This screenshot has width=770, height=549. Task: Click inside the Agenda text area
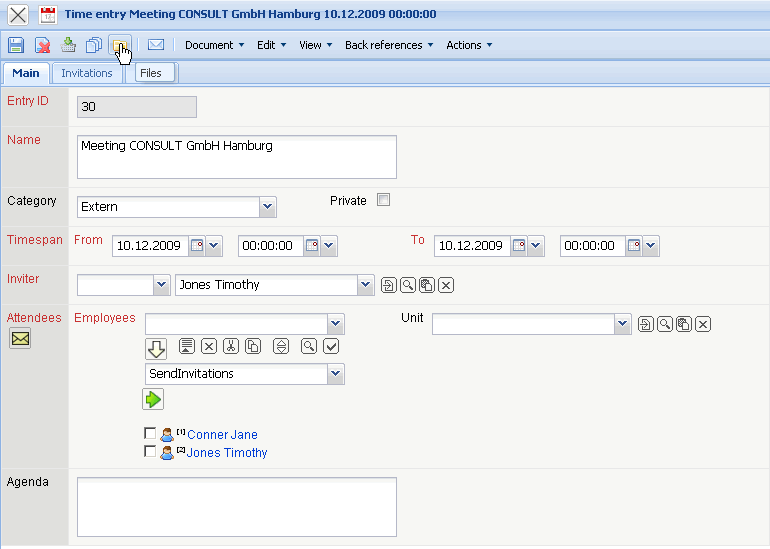tap(236, 507)
